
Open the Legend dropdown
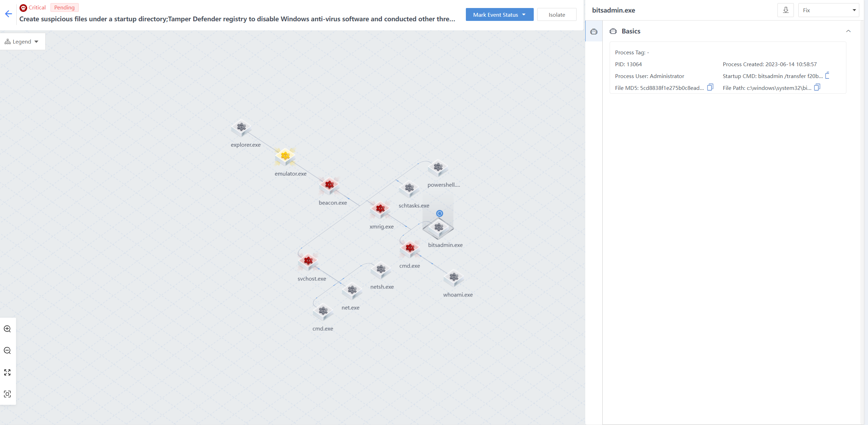(22, 41)
